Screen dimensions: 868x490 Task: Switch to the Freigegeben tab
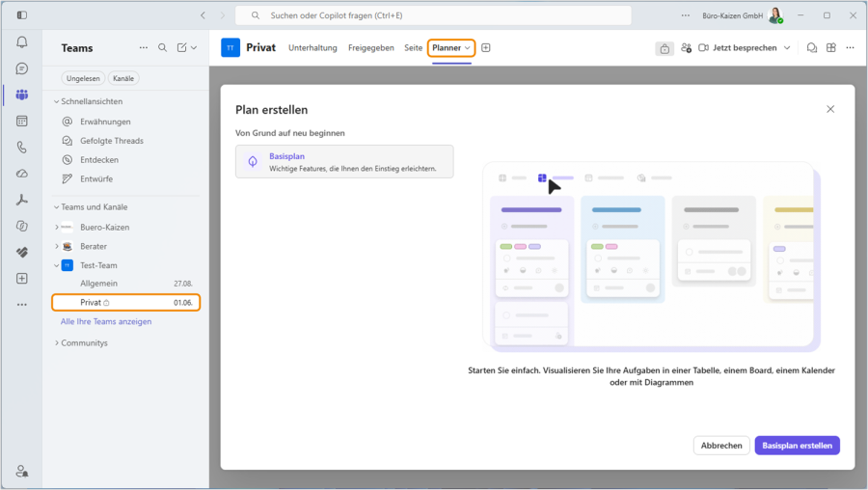pos(371,47)
